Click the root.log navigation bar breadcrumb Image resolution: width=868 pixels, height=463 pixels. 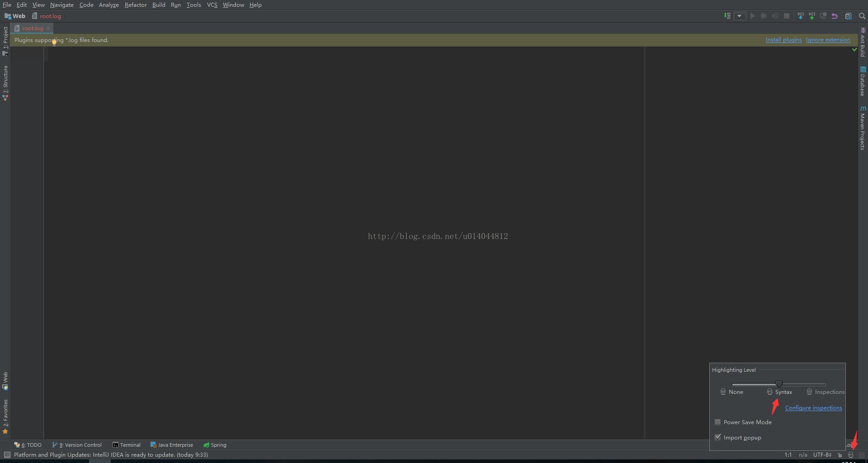47,16
